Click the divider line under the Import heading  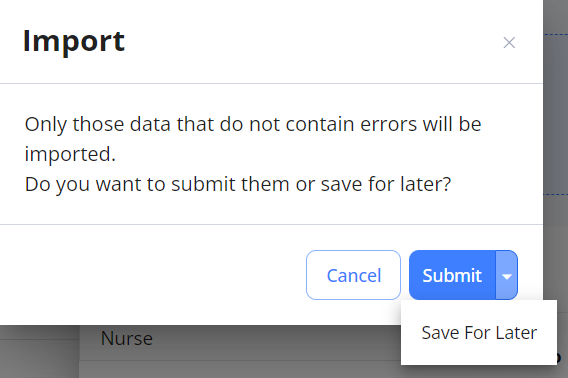[x=271, y=84]
